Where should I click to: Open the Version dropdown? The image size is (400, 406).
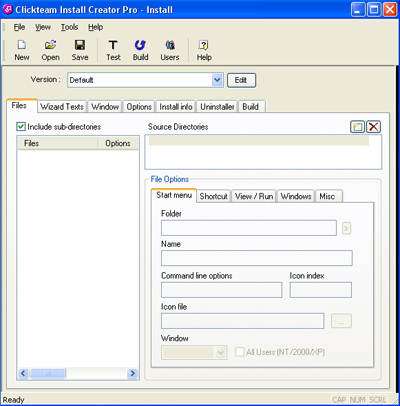coord(217,80)
